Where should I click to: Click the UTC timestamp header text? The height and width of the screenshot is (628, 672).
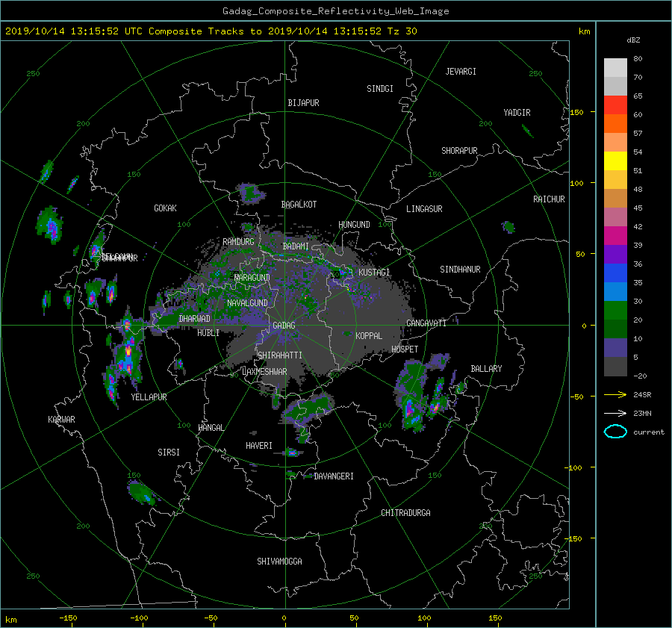click(211, 31)
